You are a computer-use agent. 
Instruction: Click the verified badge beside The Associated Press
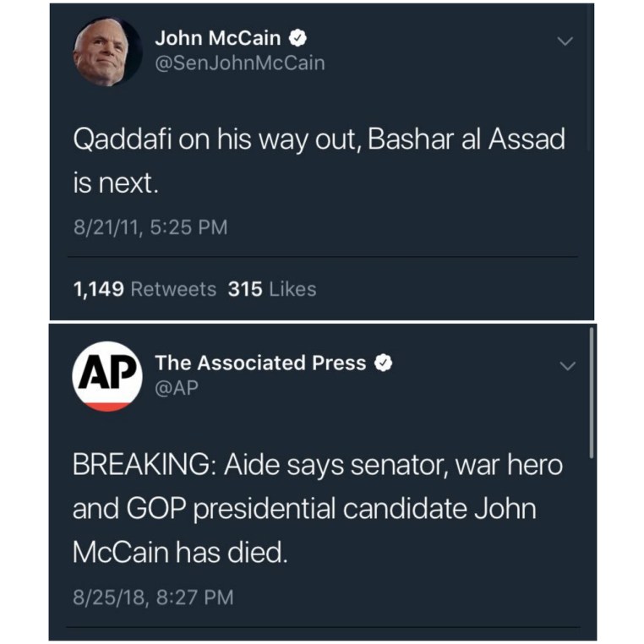tap(384, 363)
